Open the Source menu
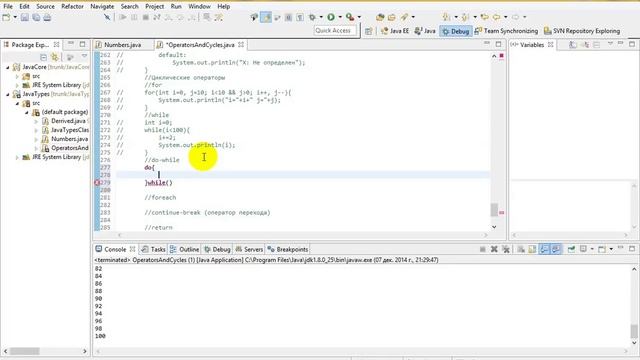Viewport: 640px width, 360px height. pos(45,7)
